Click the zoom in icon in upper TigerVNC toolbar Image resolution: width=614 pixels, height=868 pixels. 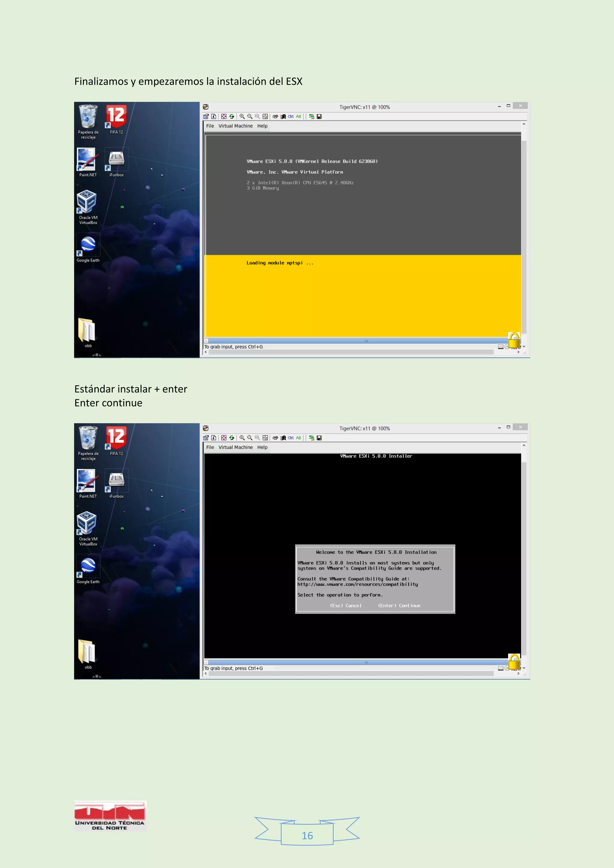pyautogui.click(x=242, y=116)
